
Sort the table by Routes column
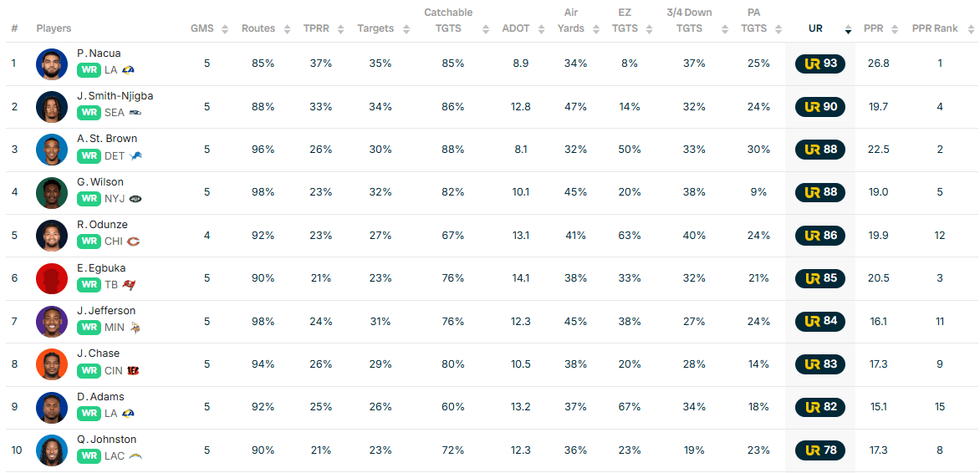pyautogui.click(x=258, y=28)
